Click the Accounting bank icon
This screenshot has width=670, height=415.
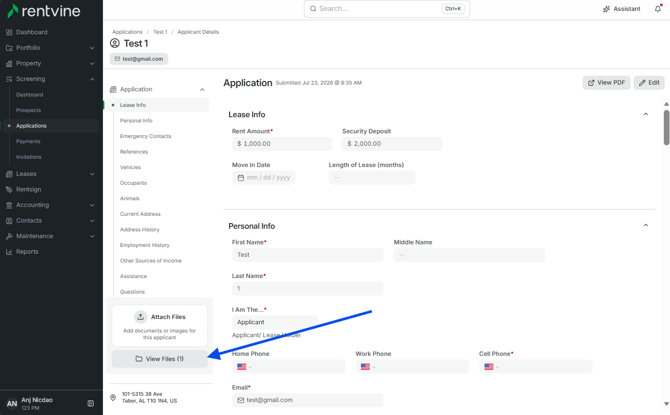click(9, 205)
